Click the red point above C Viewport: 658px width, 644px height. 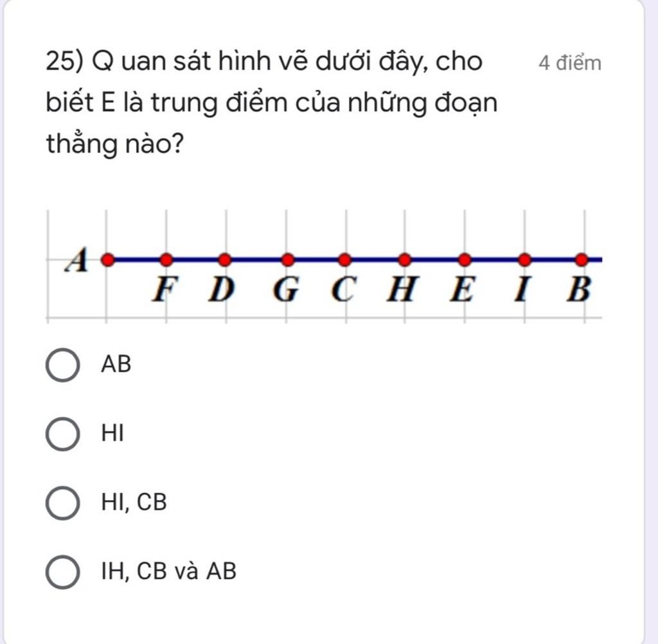(344, 260)
